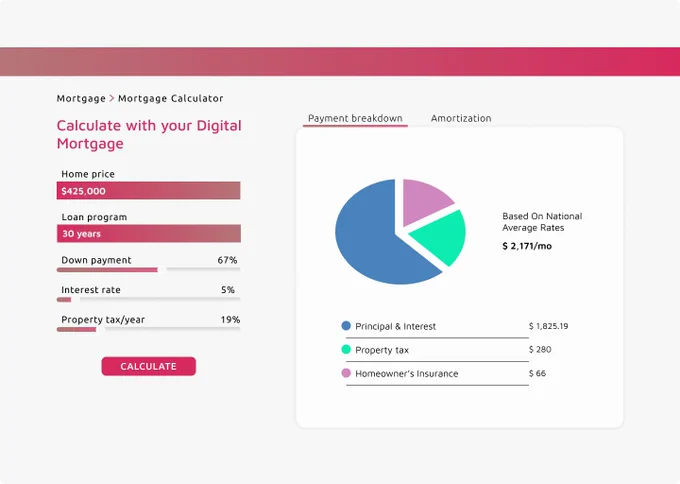Click the "Interest rate" label
This screenshot has height=484, width=680.
click(91, 290)
